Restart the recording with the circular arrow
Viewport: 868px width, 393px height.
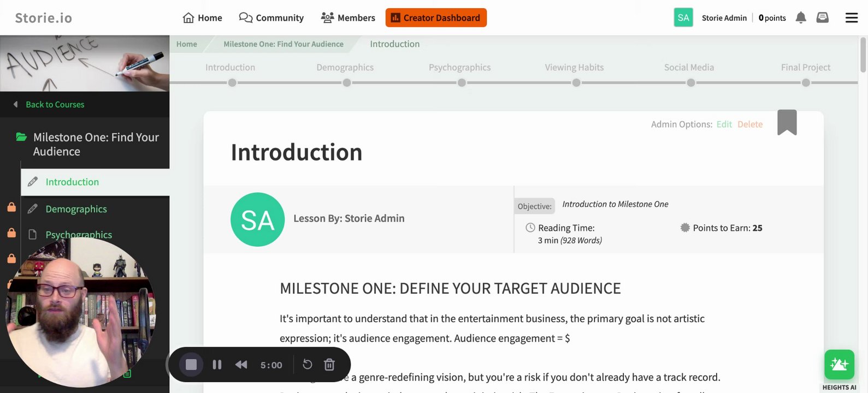[308, 365]
